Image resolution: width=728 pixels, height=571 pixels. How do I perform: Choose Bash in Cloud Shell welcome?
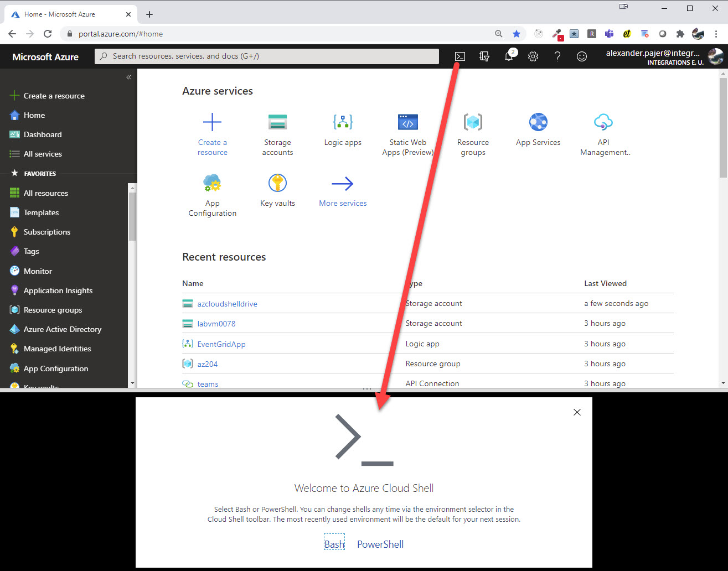tap(334, 544)
